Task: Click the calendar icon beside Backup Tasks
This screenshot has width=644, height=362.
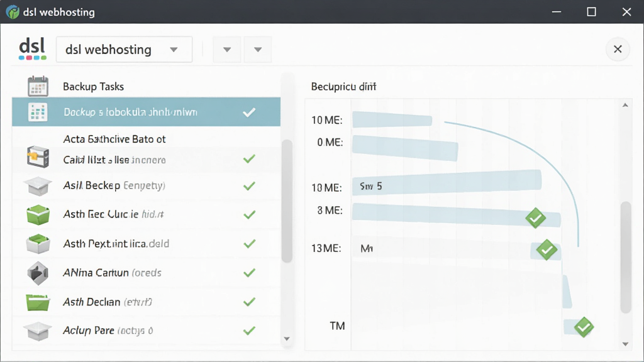Action: (x=38, y=86)
